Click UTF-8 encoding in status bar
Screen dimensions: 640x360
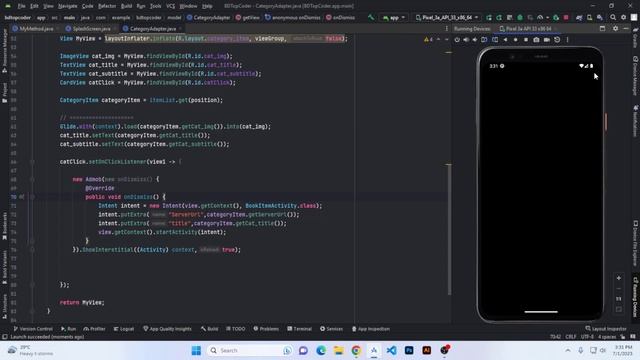tap(587, 337)
